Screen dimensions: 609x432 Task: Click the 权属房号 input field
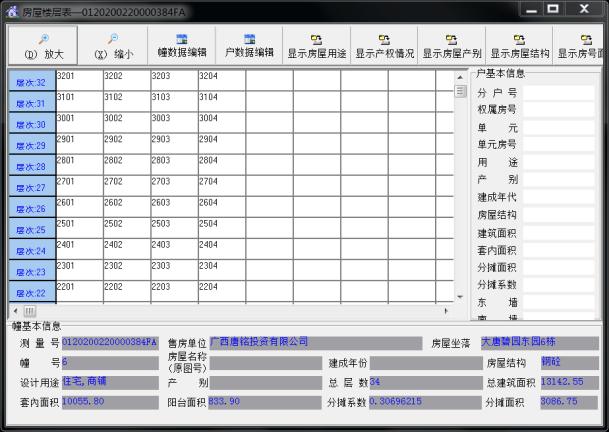pyautogui.click(x=559, y=110)
